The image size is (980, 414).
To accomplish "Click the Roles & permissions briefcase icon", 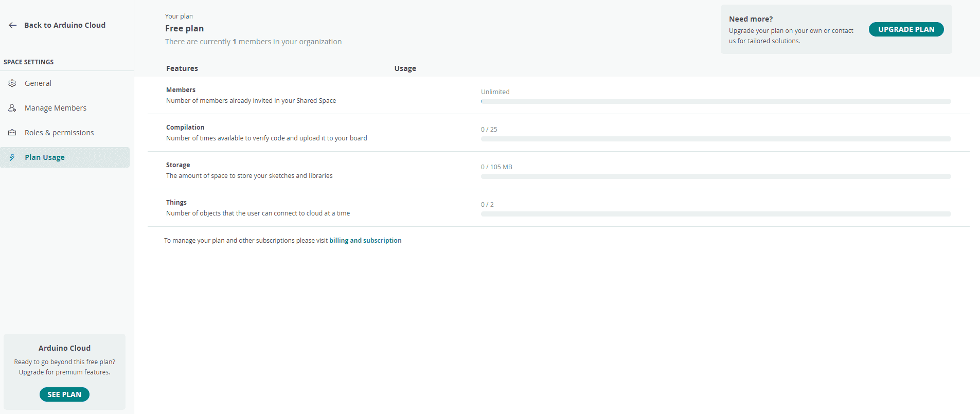I will (x=12, y=133).
